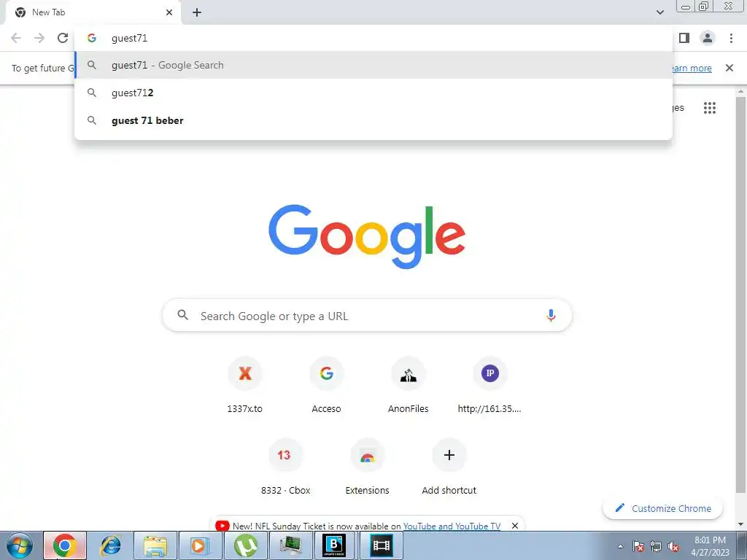Open the Extensions shortcut
This screenshot has height=560, width=747.
368,467
